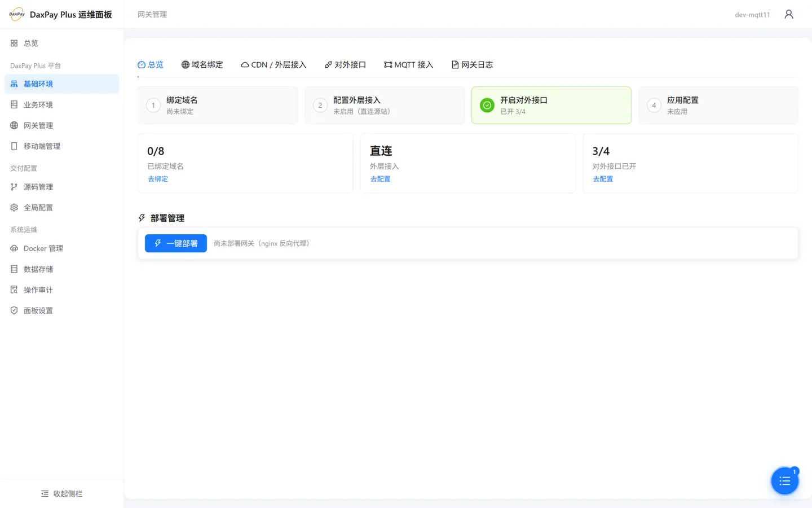Switch to the 域名绑定 tab
The image size is (812, 508).
(202, 65)
